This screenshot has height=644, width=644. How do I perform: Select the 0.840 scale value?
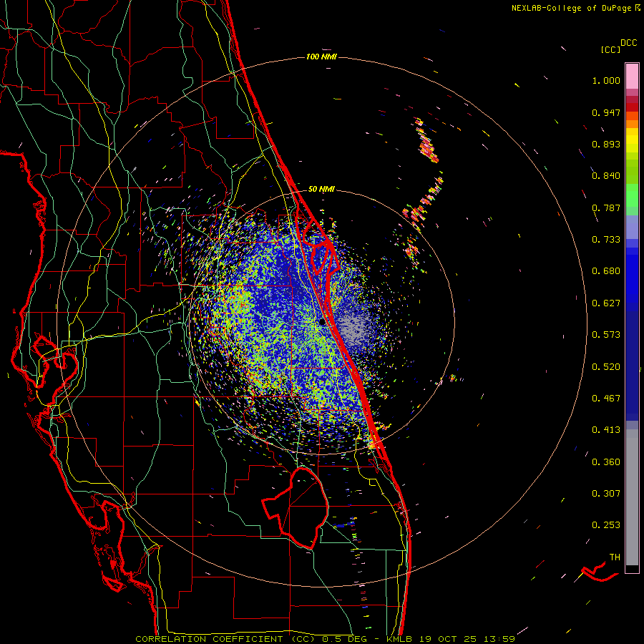point(606,176)
